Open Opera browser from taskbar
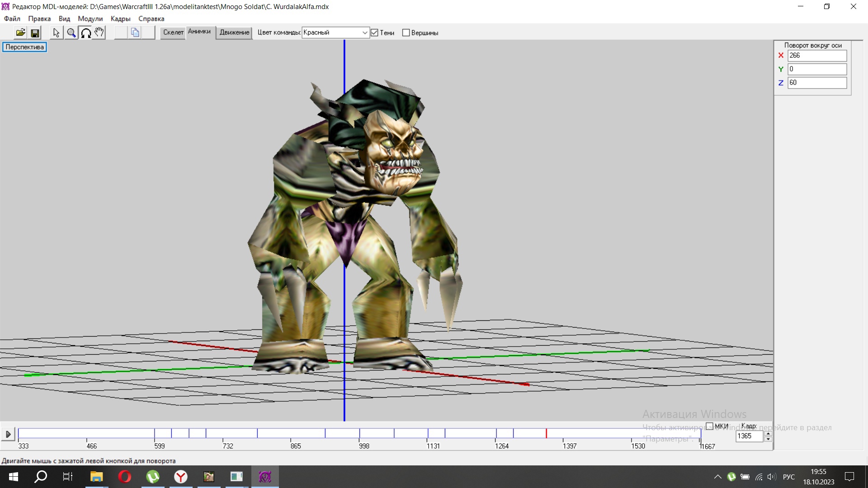The width and height of the screenshot is (868, 488). pos(125,477)
